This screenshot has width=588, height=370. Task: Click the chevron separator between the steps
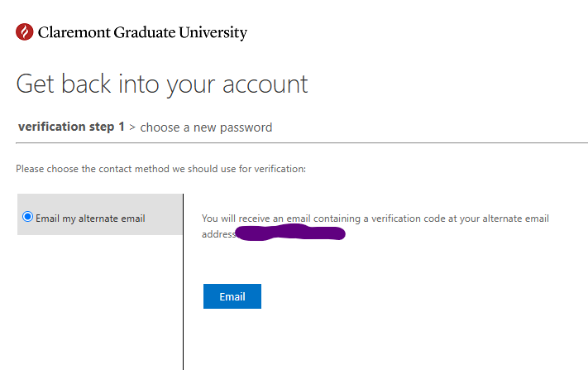tap(132, 127)
